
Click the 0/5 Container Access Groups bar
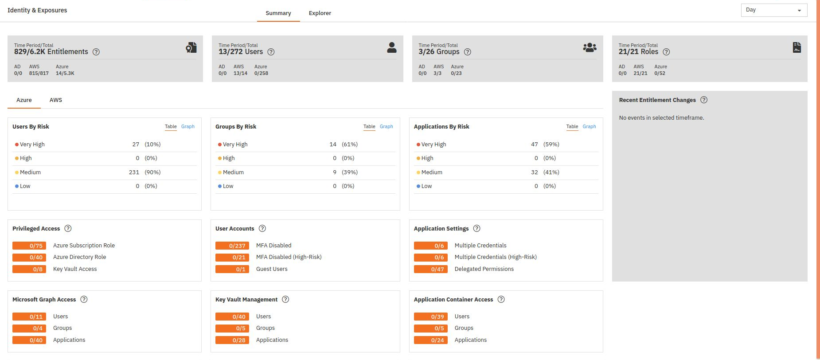(x=430, y=328)
